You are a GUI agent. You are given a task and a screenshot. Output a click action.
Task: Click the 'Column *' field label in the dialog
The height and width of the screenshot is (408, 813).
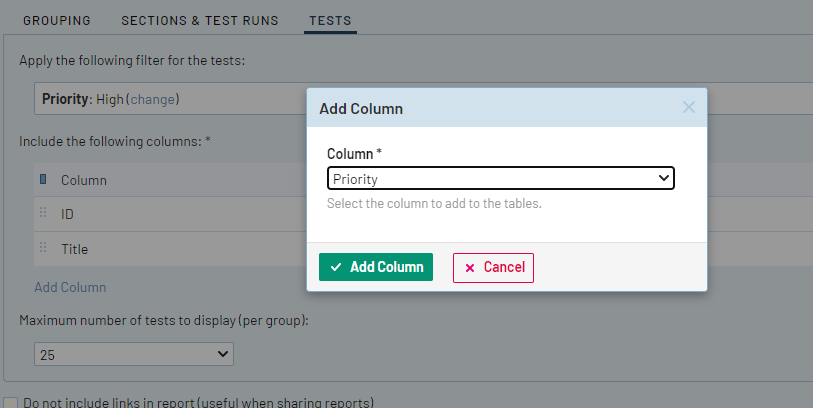point(354,153)
